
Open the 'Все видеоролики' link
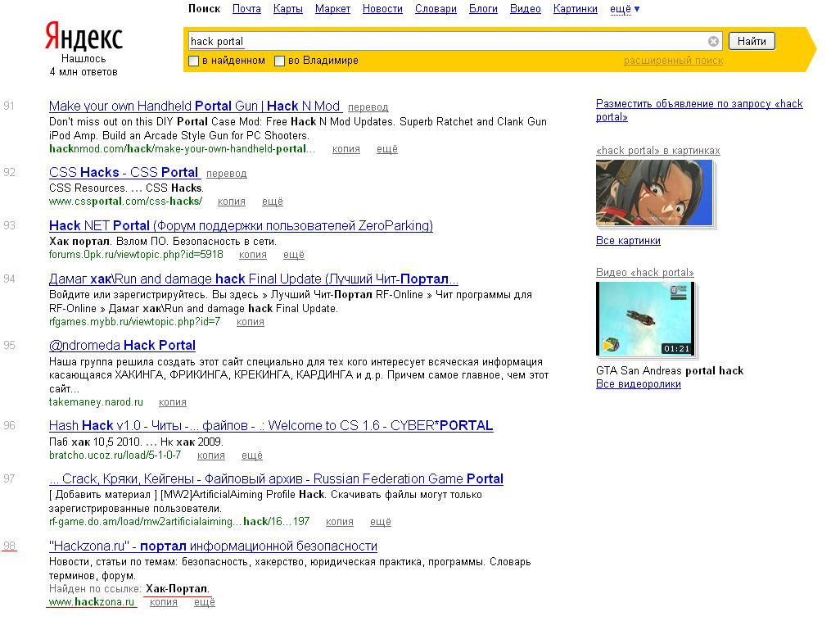click(638, 384)
